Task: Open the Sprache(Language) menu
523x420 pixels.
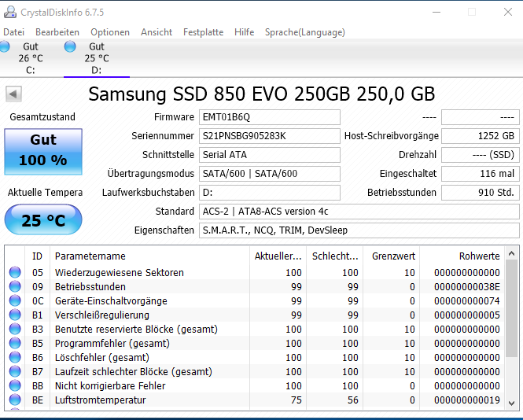Action: coord(305,32)
